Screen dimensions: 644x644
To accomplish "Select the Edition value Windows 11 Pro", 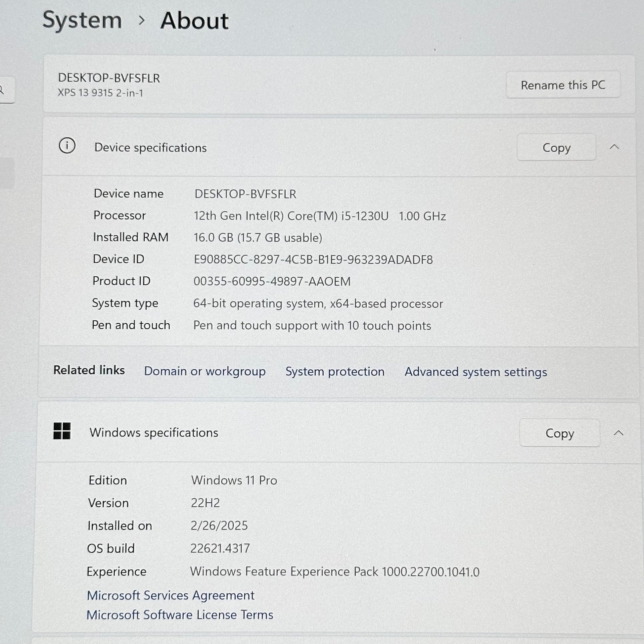I will (x=234, y=480).
